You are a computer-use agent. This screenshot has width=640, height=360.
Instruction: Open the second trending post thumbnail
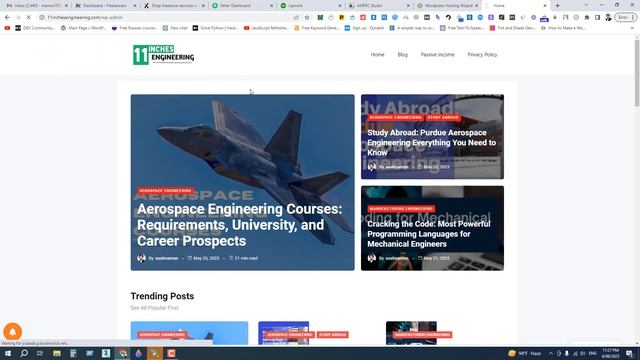click(x=284, y=333)
